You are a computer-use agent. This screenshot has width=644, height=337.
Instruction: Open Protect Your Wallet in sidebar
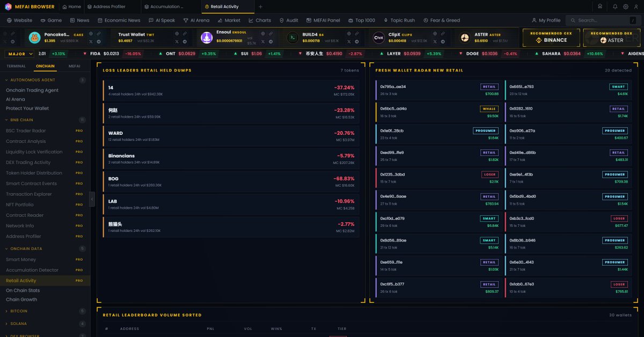(27, 108)
